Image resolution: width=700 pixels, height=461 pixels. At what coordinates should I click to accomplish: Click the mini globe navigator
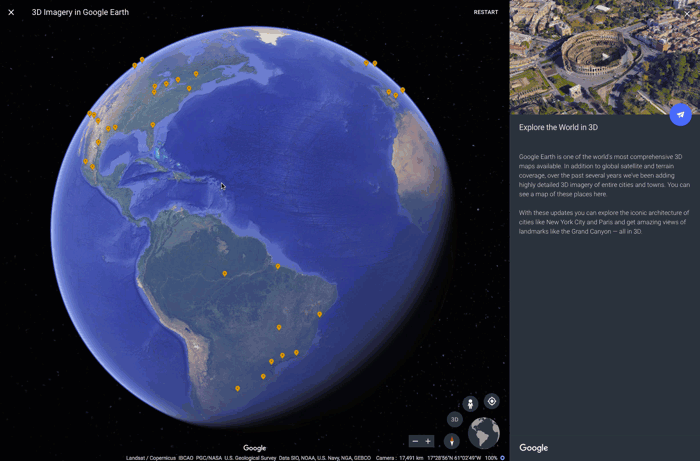pos(484,433)
